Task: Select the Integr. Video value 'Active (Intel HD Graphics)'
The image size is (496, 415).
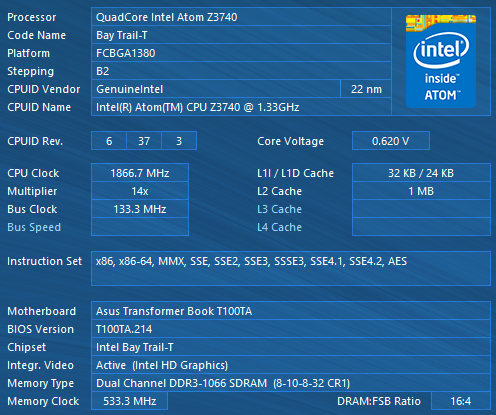Action: pos(291,365)
